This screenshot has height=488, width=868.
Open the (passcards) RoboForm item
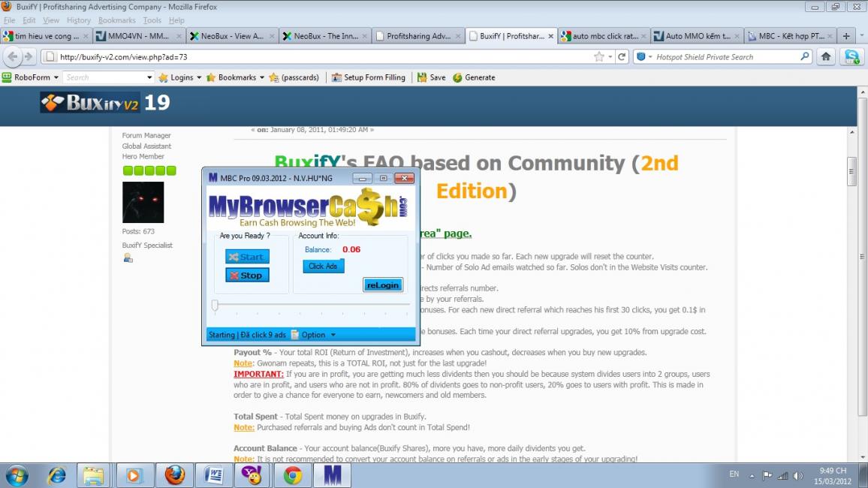(x=294, y=77)
